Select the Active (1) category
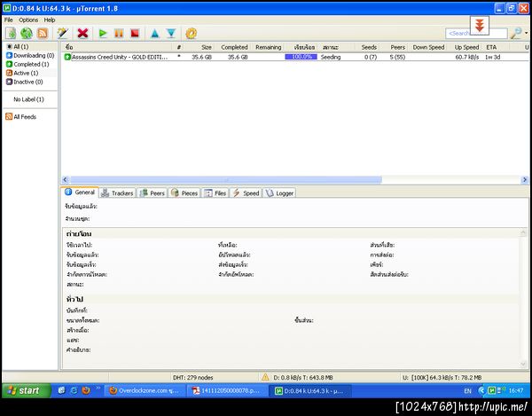Screen dimensions: 532x416 [x=22, y=73]
